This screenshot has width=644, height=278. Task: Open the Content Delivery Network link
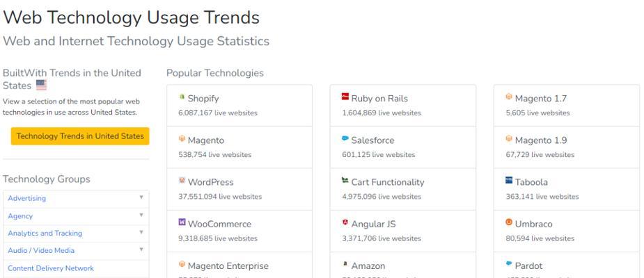pyautogui.click(x=51, y=268)
